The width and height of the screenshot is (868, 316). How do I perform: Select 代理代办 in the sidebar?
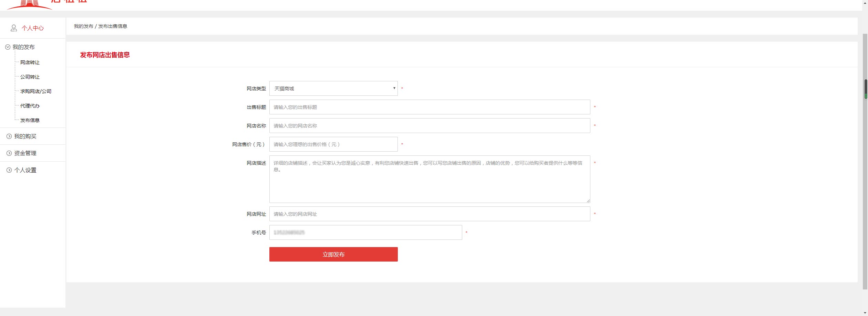click(x=30, y=106)
